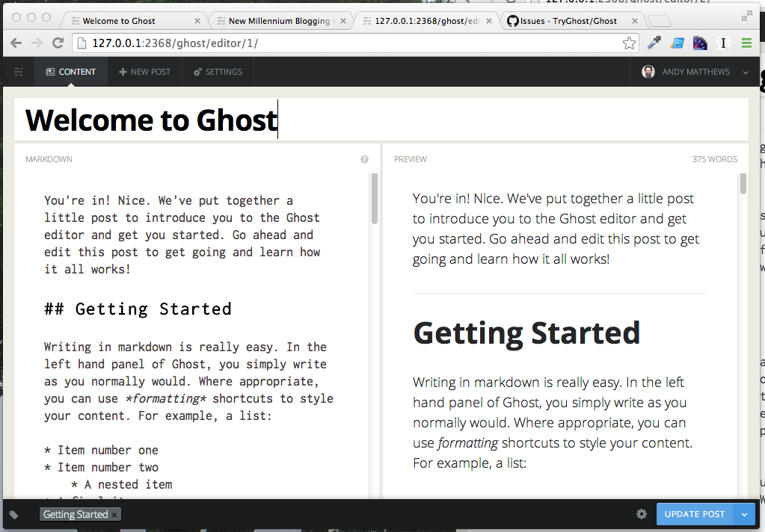The image size is (765, 532).
Task: Click the Getting Started preview heading
Action: pyautogui.click(x=526, y=333)
